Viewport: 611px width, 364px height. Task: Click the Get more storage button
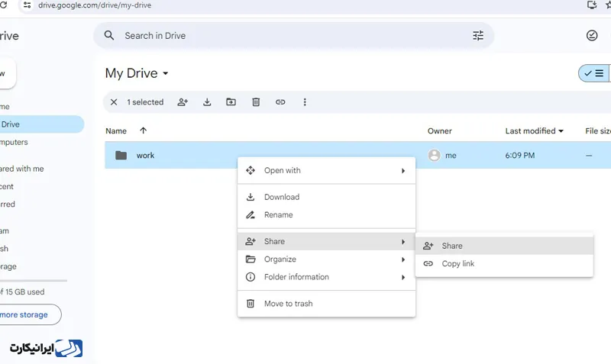pos(31,314)
